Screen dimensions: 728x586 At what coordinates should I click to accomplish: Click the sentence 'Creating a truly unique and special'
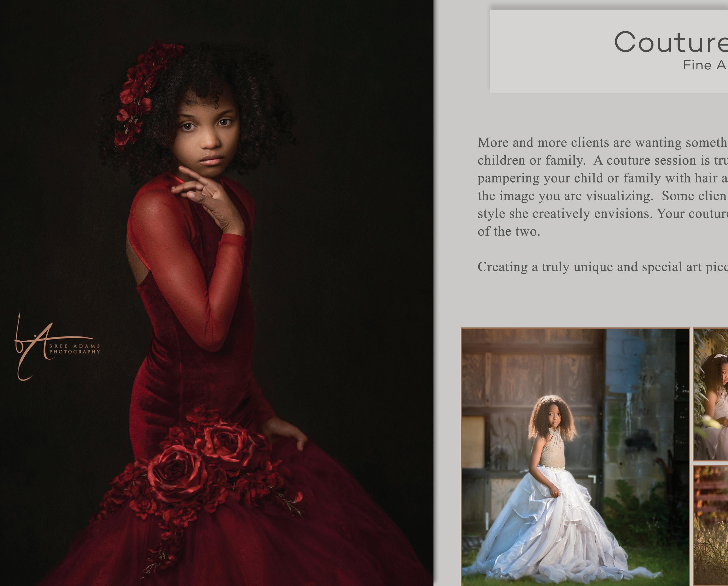[x=602, y=267]
